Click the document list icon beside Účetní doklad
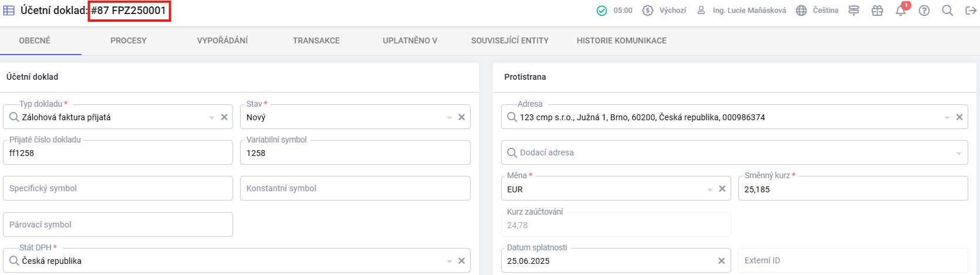This screenshot has height=275, width=980. click(x=9, y=11)
